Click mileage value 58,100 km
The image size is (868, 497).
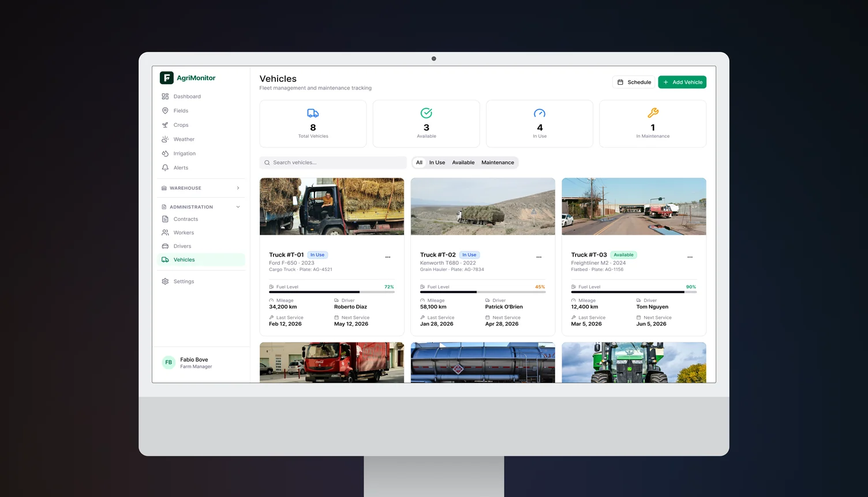click(433, 307)
